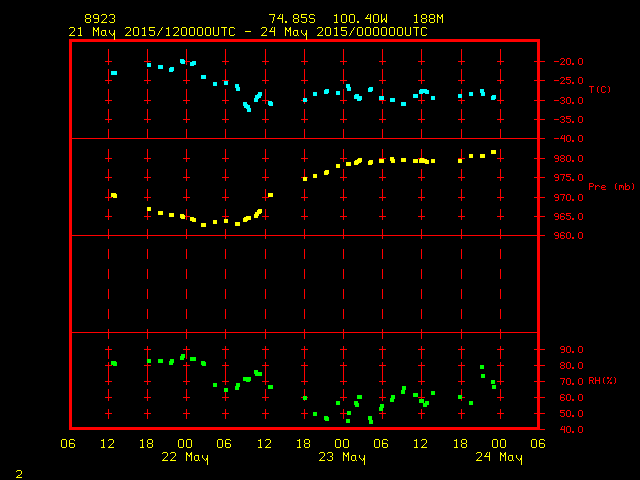The width and height of the screenshot is (640, 480).
Task: Click the "00" hour label above 23 May
Action: click(342, 444)
